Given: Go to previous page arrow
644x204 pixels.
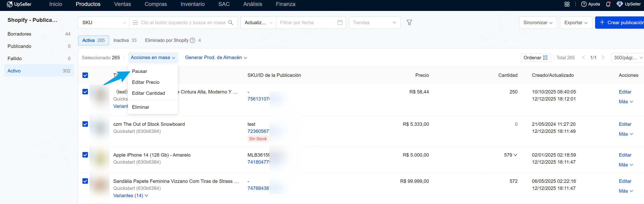Looking at the screenshot, I should pos(583,58).
